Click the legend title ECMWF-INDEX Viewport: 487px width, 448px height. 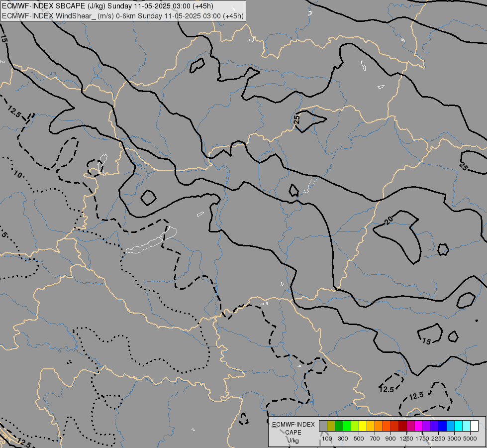pos(293,425)
